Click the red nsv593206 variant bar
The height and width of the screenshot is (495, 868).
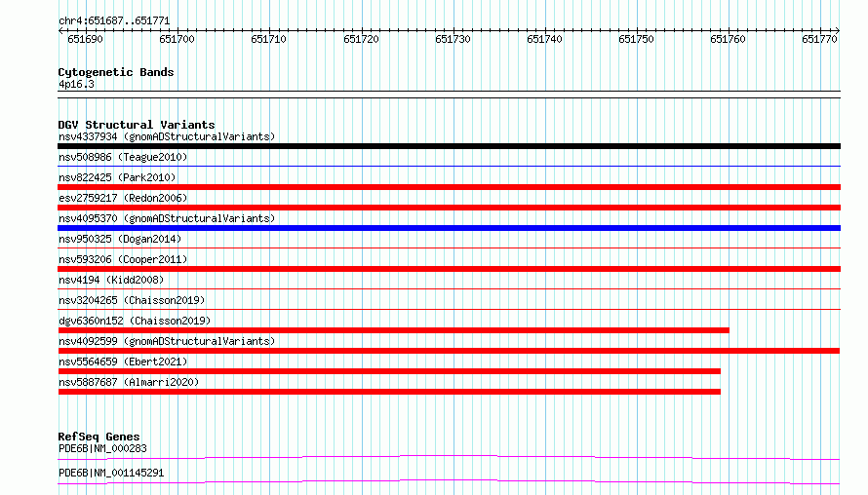pyautogui.click(x=449, y=269)
